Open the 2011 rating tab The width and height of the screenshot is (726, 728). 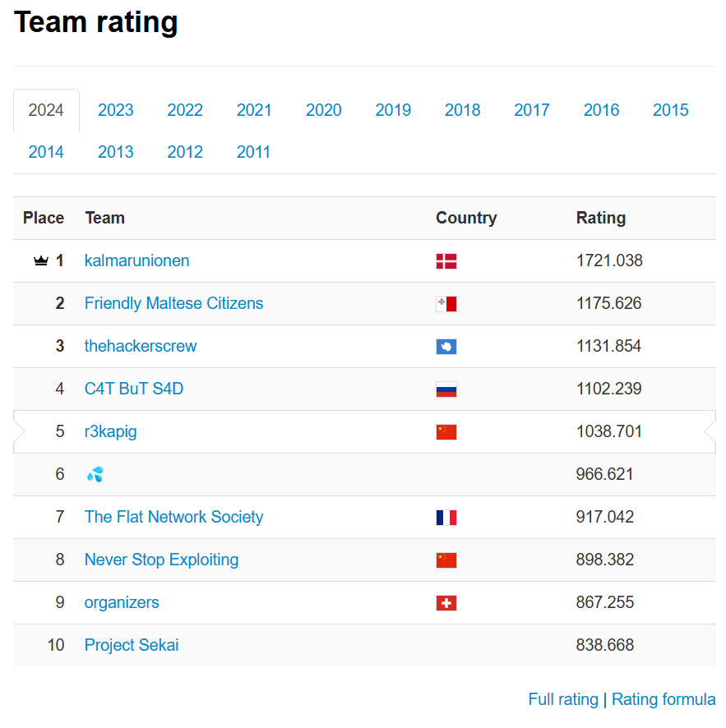coord(253,152)
